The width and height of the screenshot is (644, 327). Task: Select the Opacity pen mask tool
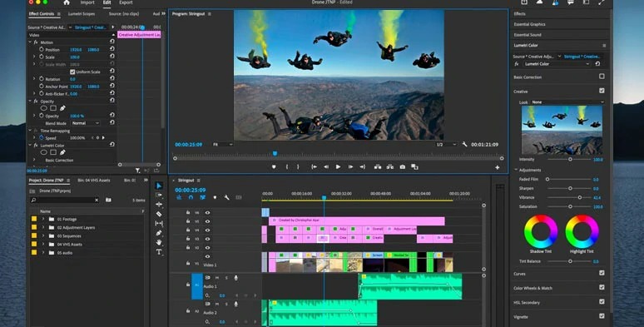point(62,108)
